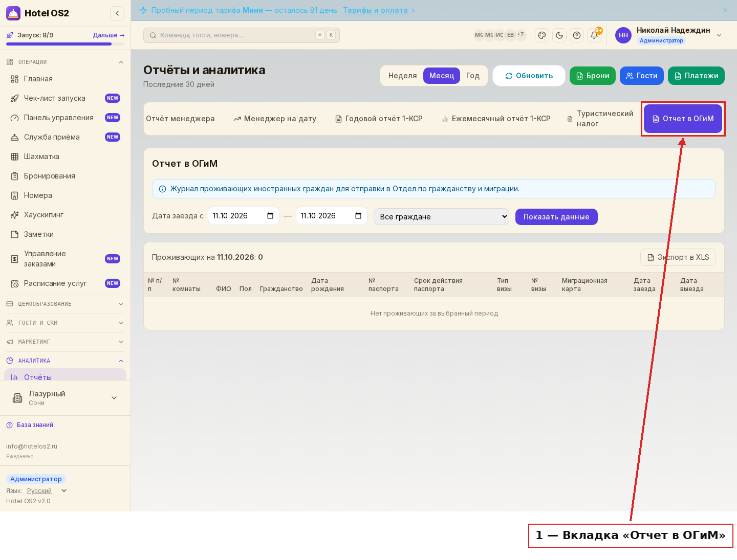Click the Показать данные button
The image size is (737, 560).
(x=556, y=217)
